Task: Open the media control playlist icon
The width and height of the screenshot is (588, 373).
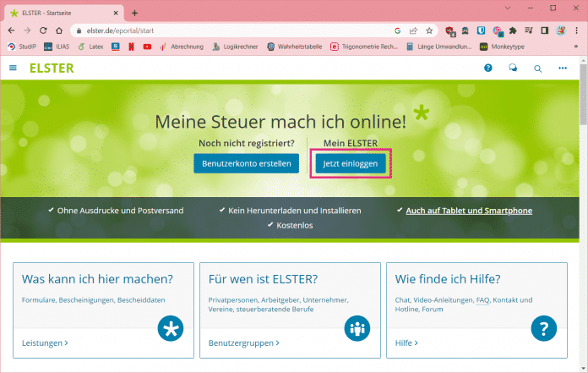Action: click(x=529, y=30)
